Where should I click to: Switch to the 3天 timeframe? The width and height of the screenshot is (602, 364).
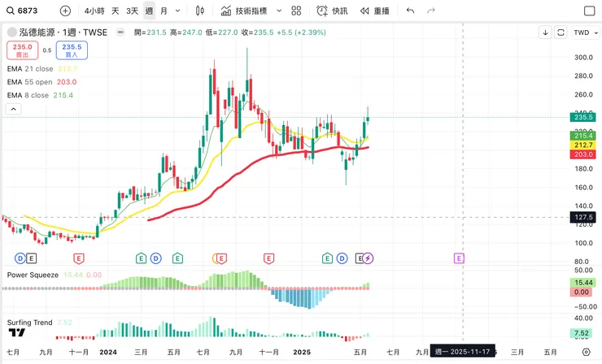132,11
